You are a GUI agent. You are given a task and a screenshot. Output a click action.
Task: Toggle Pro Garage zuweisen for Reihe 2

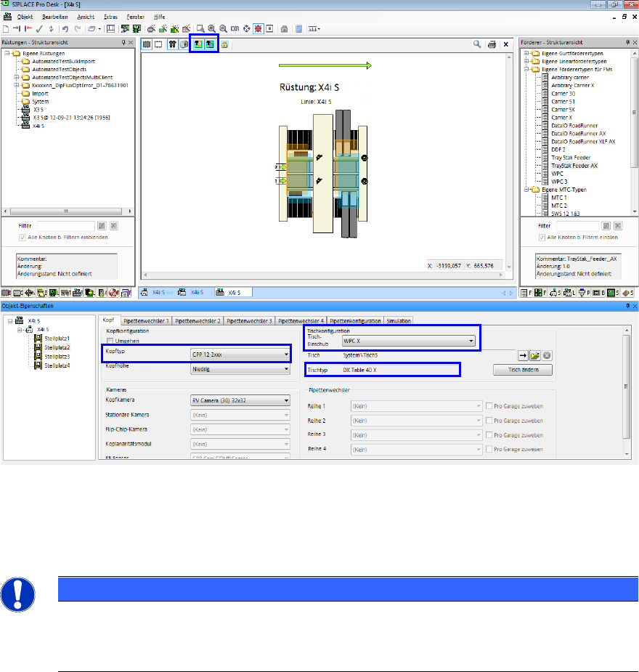[x=489, y=421]
